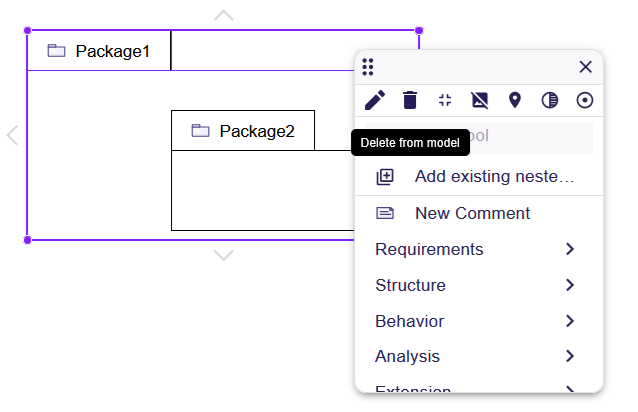Click the chevron above Package1
The height and width of the screenshot is (412, 638).
pyautogui.click(x=224, y=15)
